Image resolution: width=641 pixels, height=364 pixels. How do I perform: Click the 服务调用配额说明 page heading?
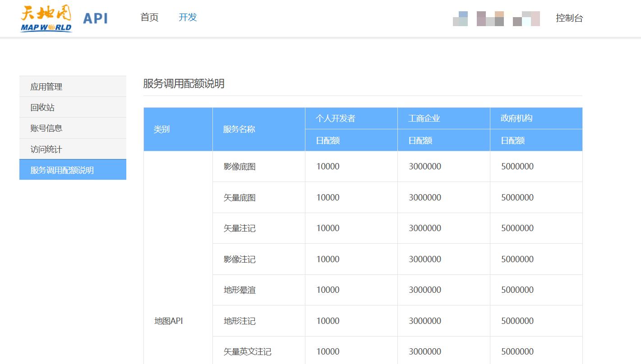(x=184, y=84)
